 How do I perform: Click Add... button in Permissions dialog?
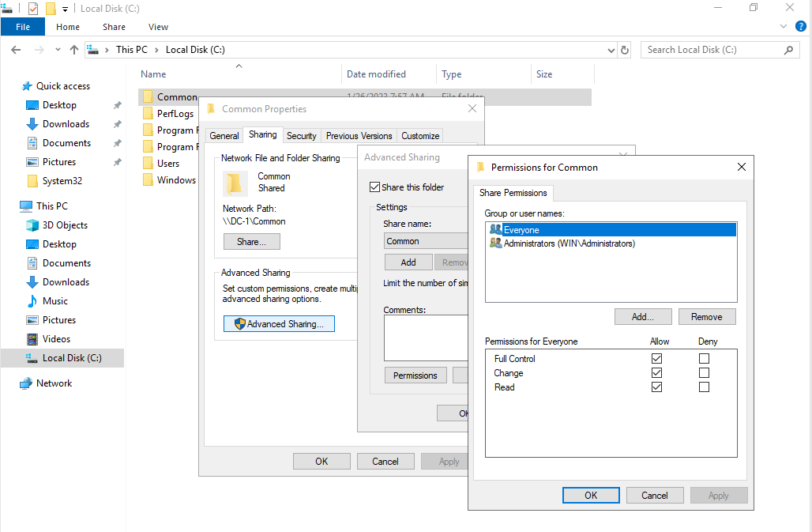click(x=643, y=316)
